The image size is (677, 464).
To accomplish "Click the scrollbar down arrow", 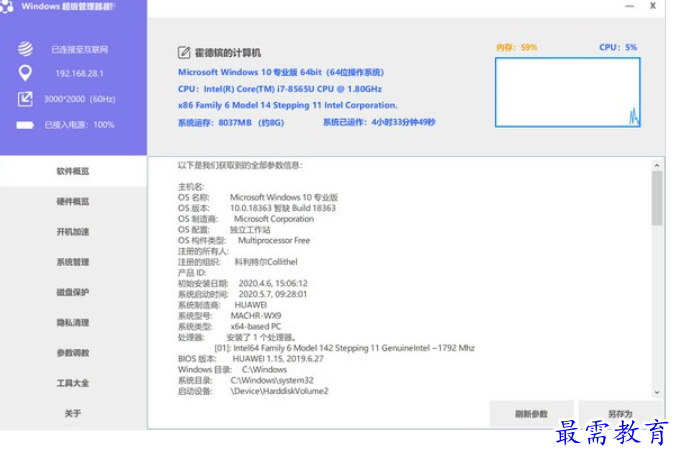I will (657, 392).
